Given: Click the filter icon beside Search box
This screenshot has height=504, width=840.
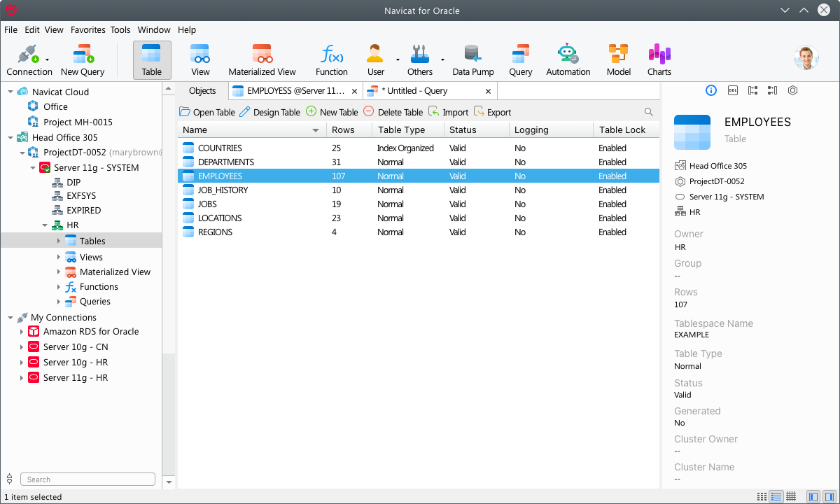Looking at the screenshot, I should (x=9, y=479).
